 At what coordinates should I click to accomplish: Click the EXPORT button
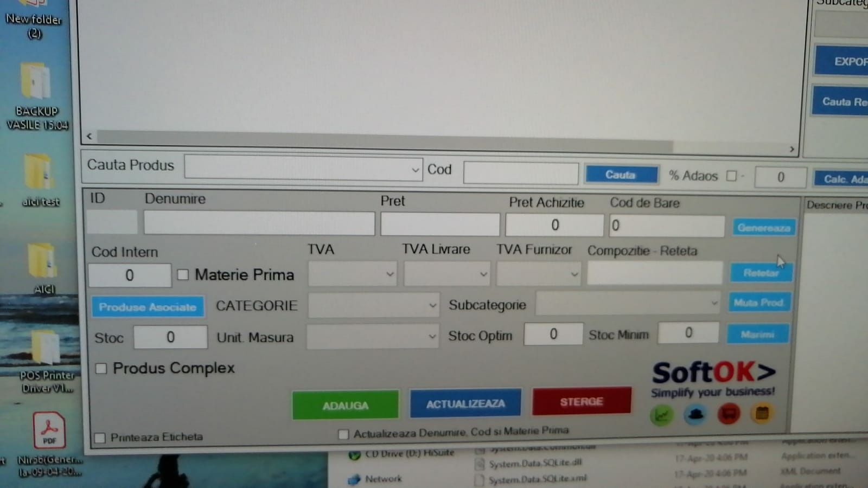coord(841,61)
